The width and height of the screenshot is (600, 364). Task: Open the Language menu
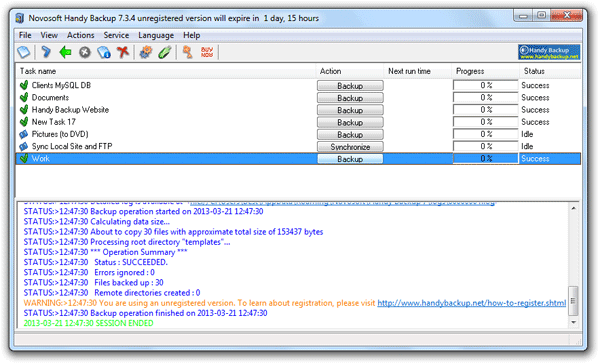[x=156, y=35]
